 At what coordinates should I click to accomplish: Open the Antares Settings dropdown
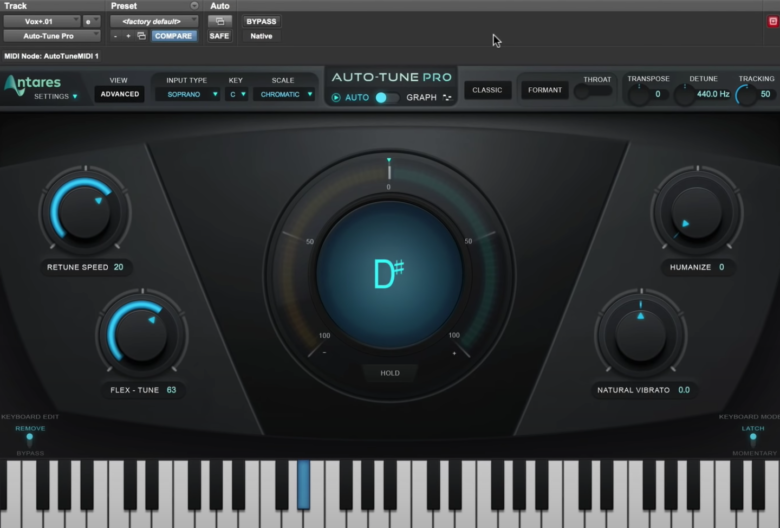pos(56,97)
